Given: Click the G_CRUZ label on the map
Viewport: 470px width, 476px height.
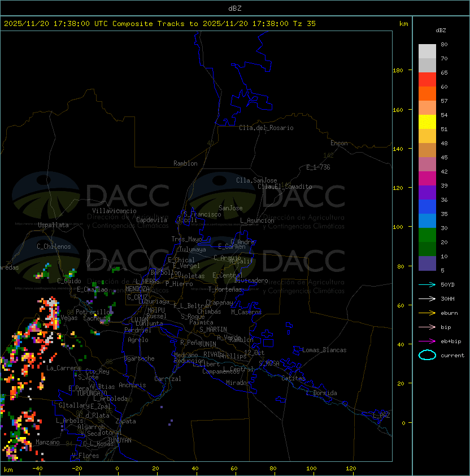Looking at the screenshot, I should pyautogui.click(x=137, y=297).
